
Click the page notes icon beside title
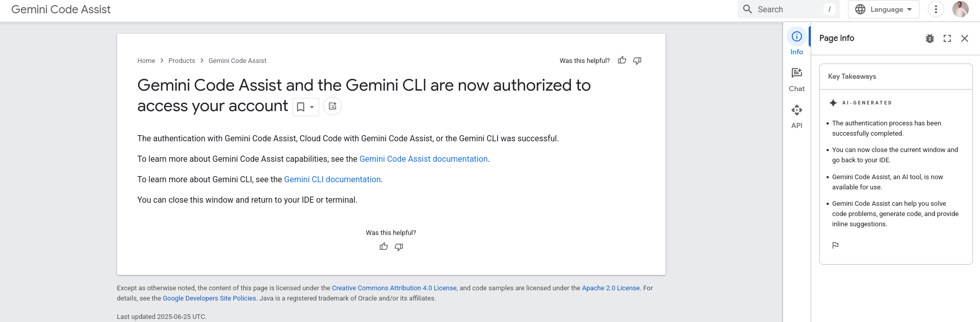[332, 106]
